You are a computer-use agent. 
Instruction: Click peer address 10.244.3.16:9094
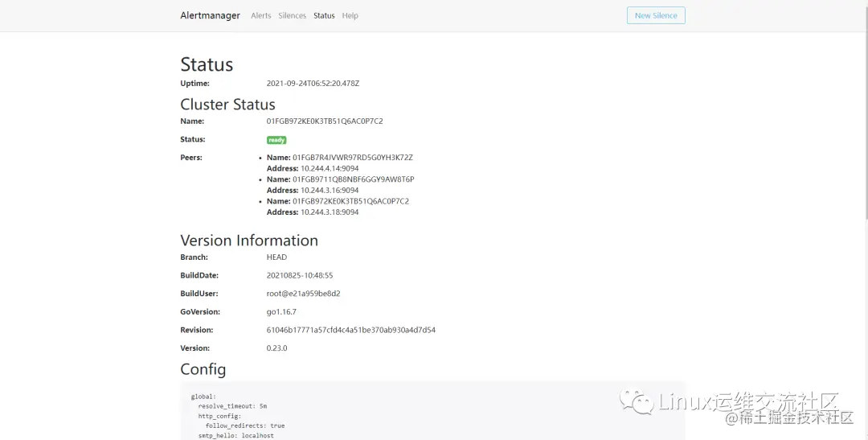tap(330, 190)
